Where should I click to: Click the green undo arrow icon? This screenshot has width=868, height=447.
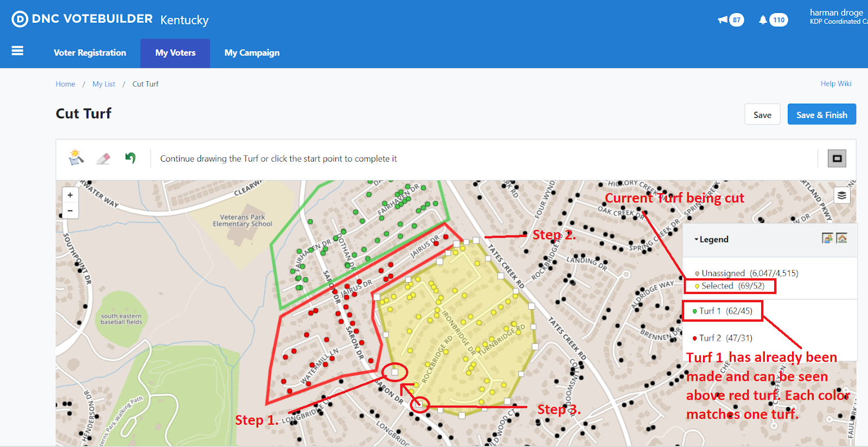click(130, 158)
